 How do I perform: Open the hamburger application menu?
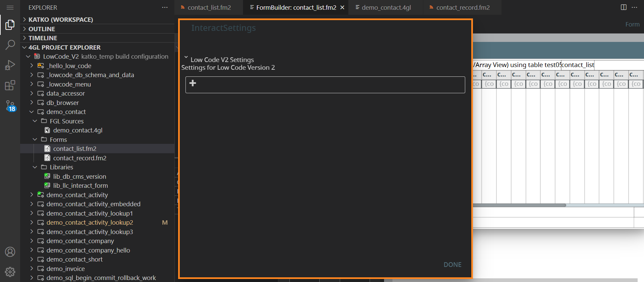pos(10,7)
